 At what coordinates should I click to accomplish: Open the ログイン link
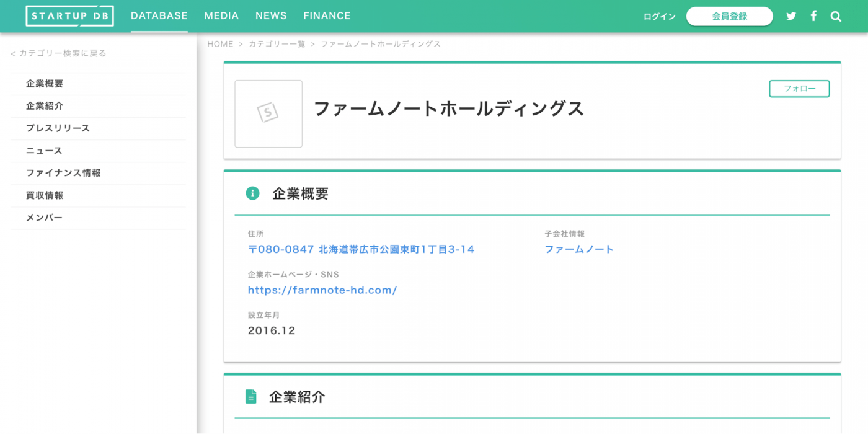659,16
